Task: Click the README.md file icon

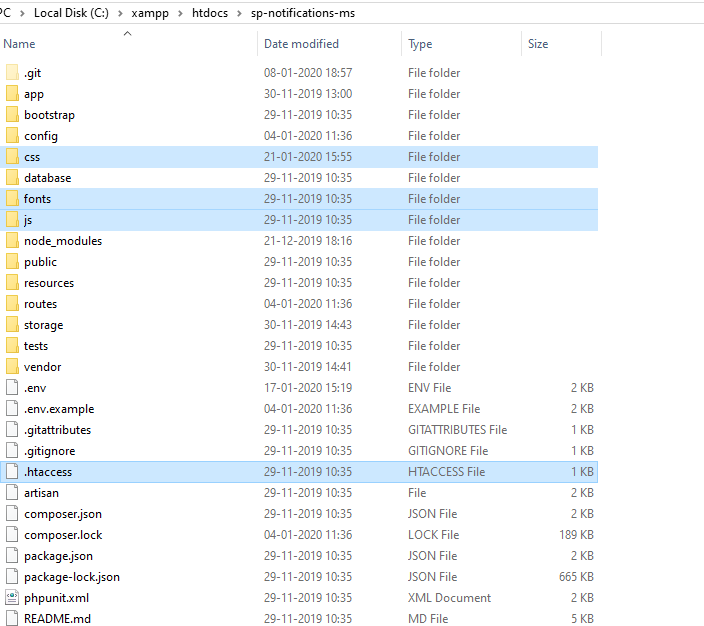Action: coord(12,618)
